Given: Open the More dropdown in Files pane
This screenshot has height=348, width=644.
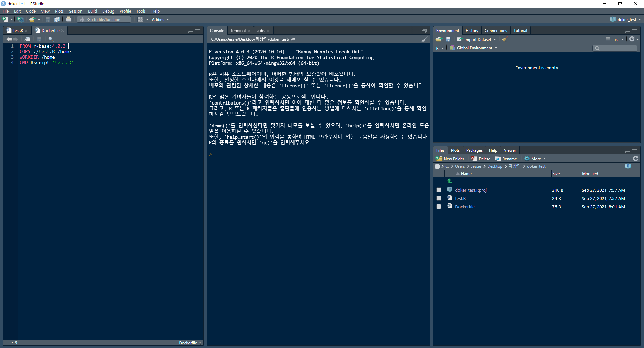Looking at the screenshot, I should pos(535,159).
